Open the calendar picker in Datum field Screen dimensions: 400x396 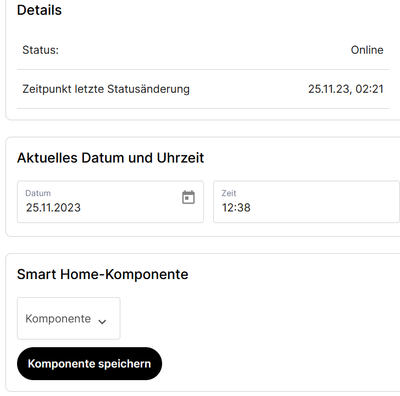(x=188, y=197)
